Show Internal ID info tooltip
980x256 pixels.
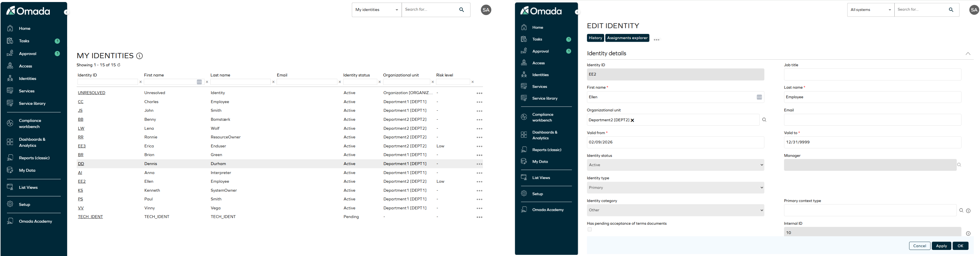(x=968, y=233)
